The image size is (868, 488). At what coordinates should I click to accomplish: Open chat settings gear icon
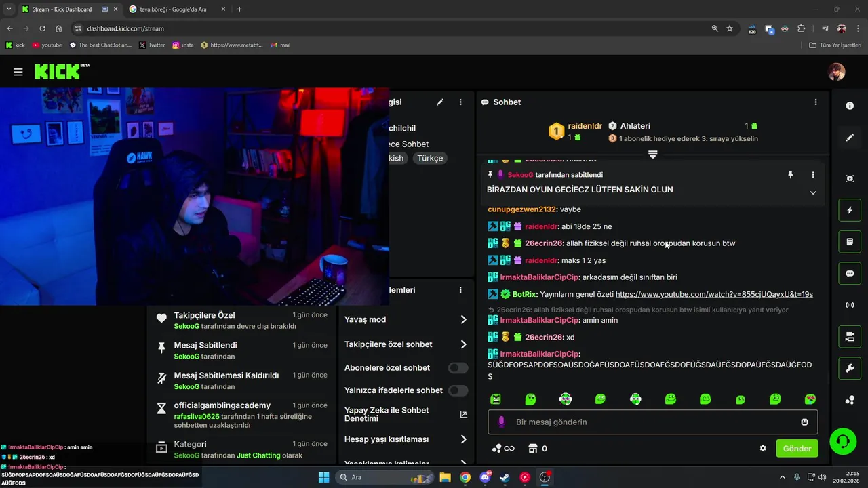[763, 449]
